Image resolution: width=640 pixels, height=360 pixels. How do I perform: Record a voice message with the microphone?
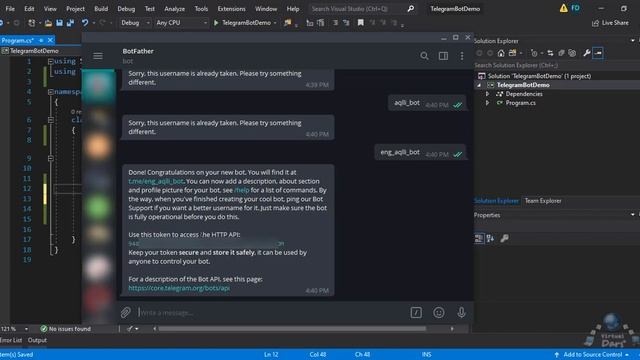coord(461,313)
